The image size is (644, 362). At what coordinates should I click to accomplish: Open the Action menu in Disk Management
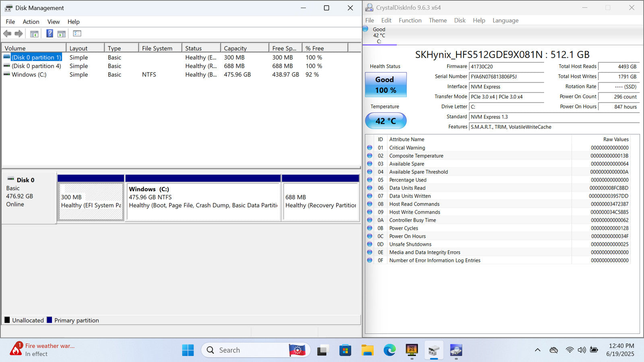point(31,22)
